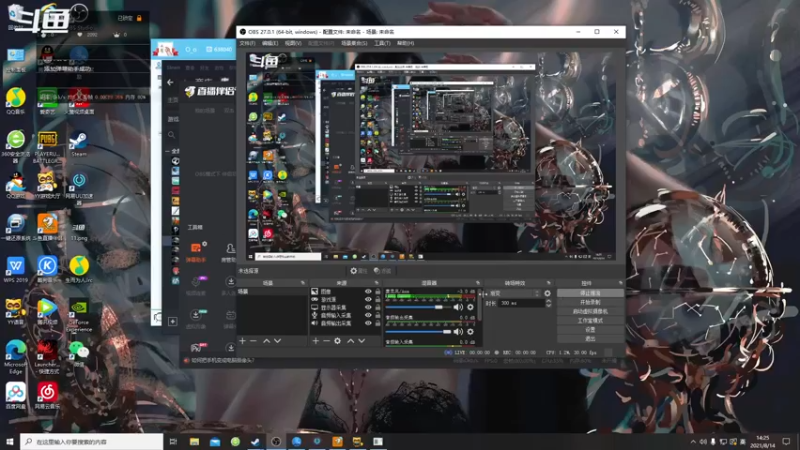This screenshot has height=450, width=800.
Task: Open WeChat desktop shortcut
Action: point(79,353)
